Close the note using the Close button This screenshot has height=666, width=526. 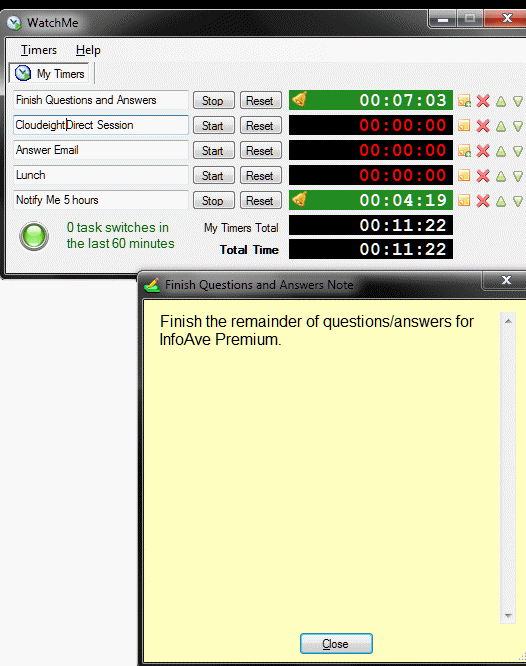tap(336, 643)
